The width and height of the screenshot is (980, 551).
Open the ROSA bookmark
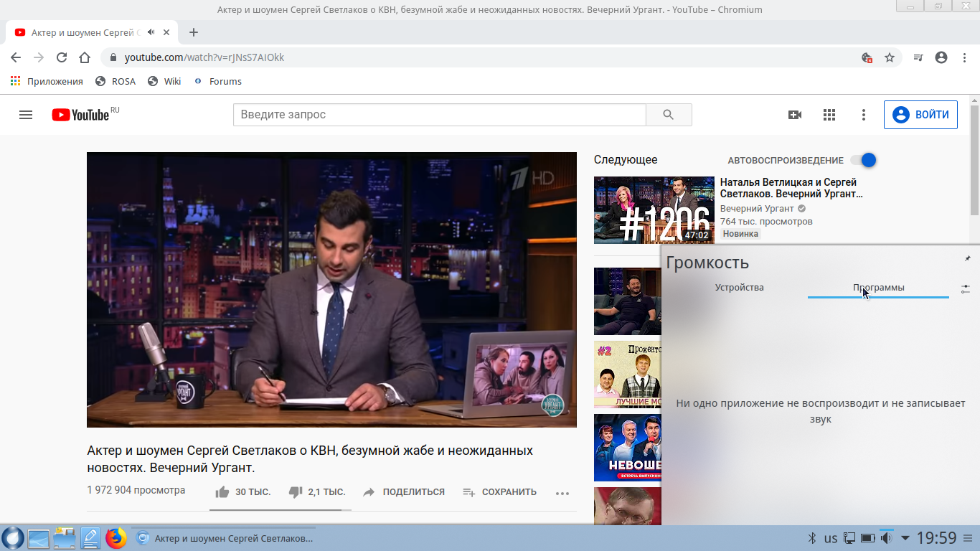tap(116, 81)
